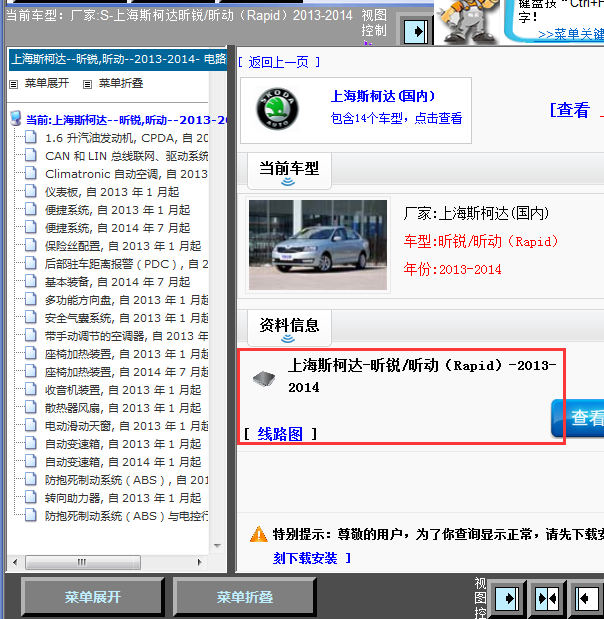Click the Skoda Rapid car photo
The width and height of the screenshot is (604, 619).
coord(318,245)
